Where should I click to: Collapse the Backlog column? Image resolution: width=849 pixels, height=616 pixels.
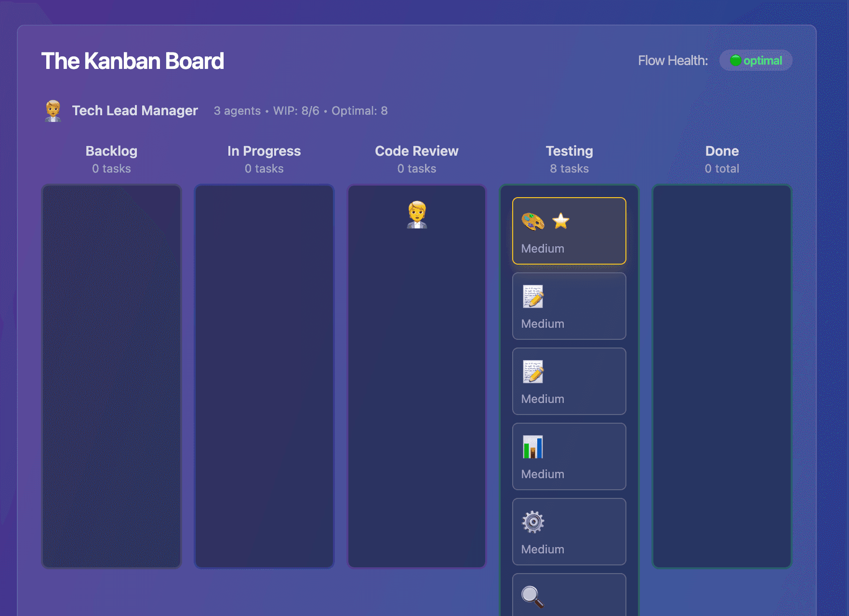pyautogui.click(x=111, y=151)
